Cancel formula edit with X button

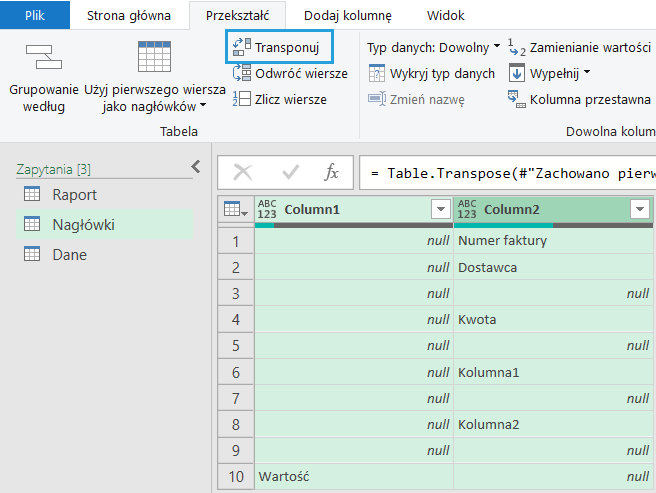click(242, 172)
